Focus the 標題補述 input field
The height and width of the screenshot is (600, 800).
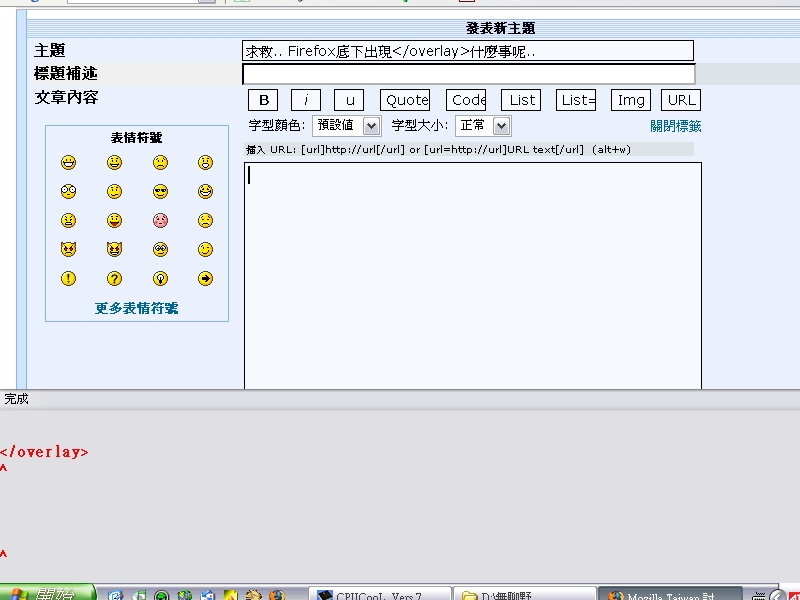click(468, 74)
